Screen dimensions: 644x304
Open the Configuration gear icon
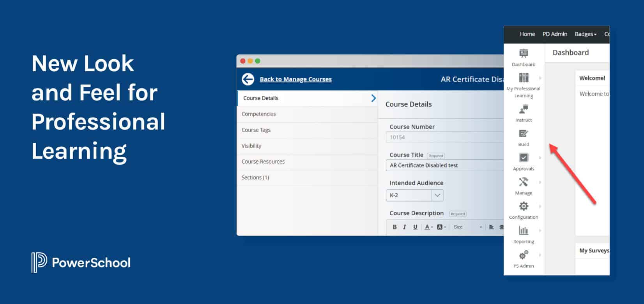click(524, 206)
